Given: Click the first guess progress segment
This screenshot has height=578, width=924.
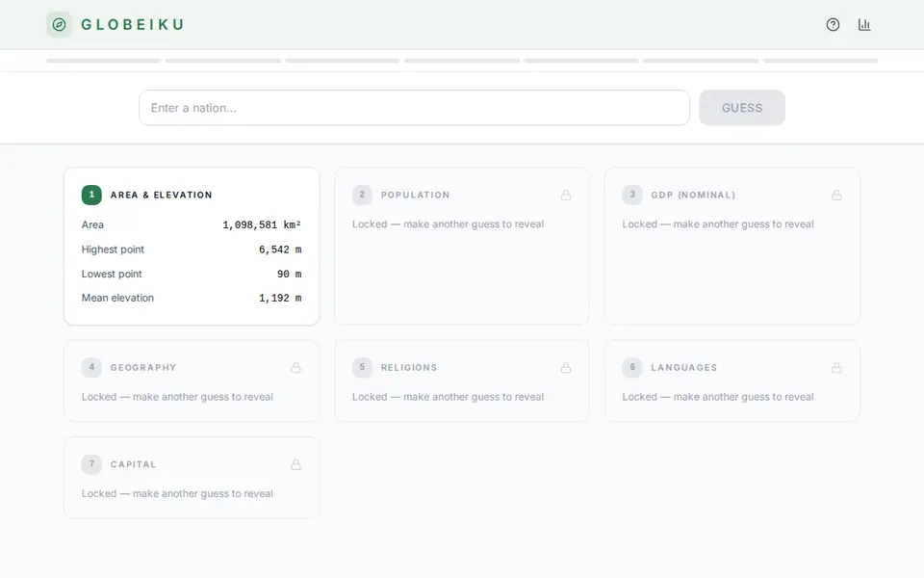Looking at the screenshot, I should pyautogui.click(x=104, y=61).
